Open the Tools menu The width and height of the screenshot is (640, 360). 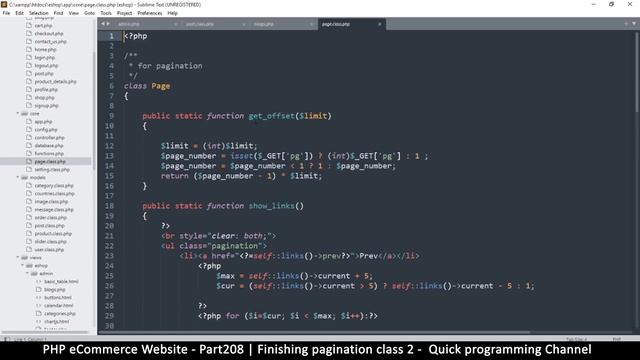(x=106, y=13)
